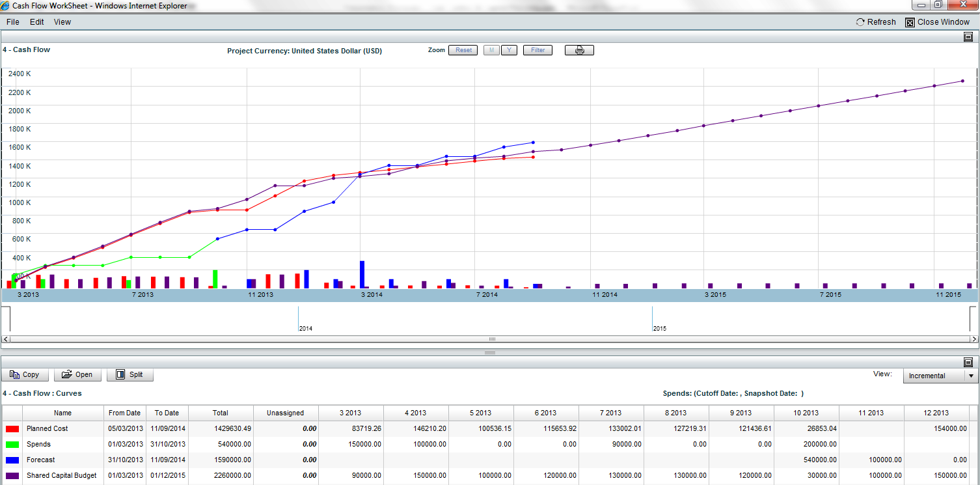Viewport: 980px width, 485px height.
Task: Maximize the curves panel using its corner icon
Action: [968, 362]
